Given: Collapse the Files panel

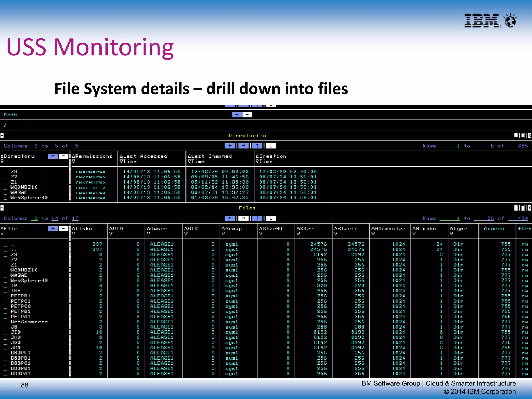Looking at the screenshot, I should (2, 208).
